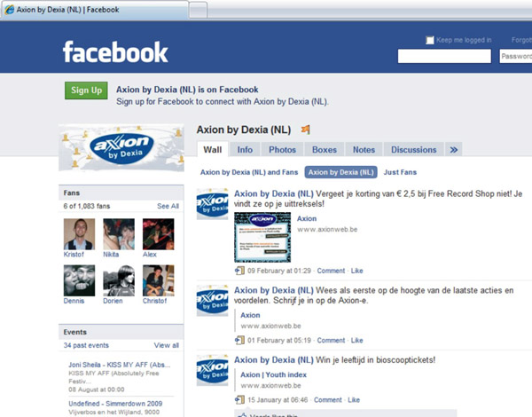Open the Boxes tab
Viewport: 532px width, 417px height.
[x=325, y=150]
